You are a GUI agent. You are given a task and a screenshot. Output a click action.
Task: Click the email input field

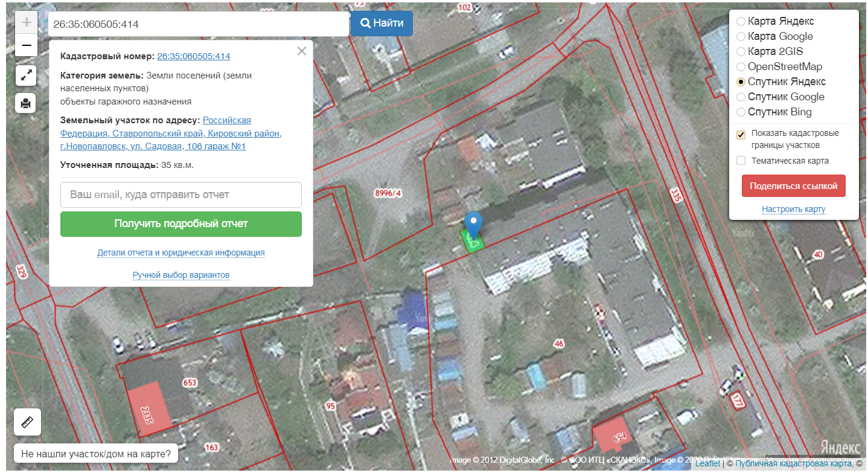(x=181, y=195)
